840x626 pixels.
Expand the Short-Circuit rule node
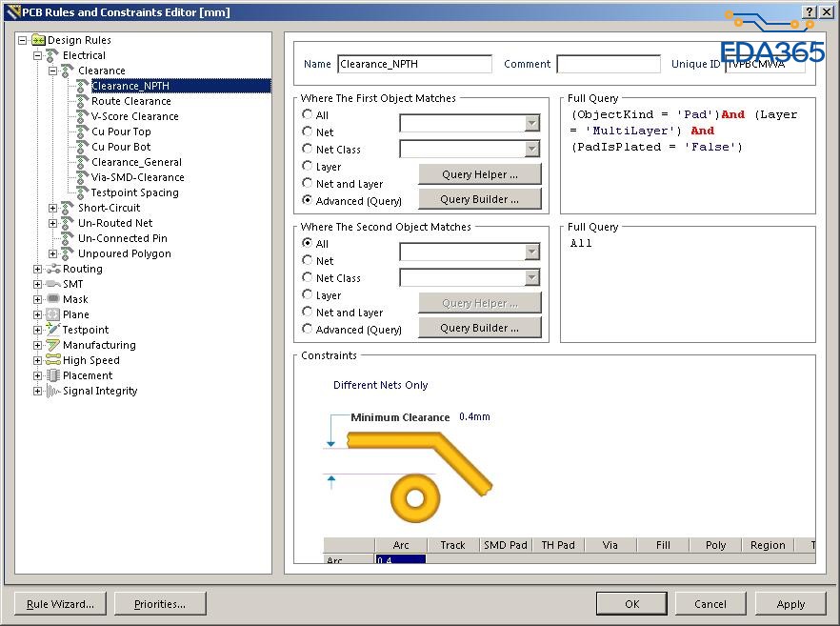tap(52, 208)
